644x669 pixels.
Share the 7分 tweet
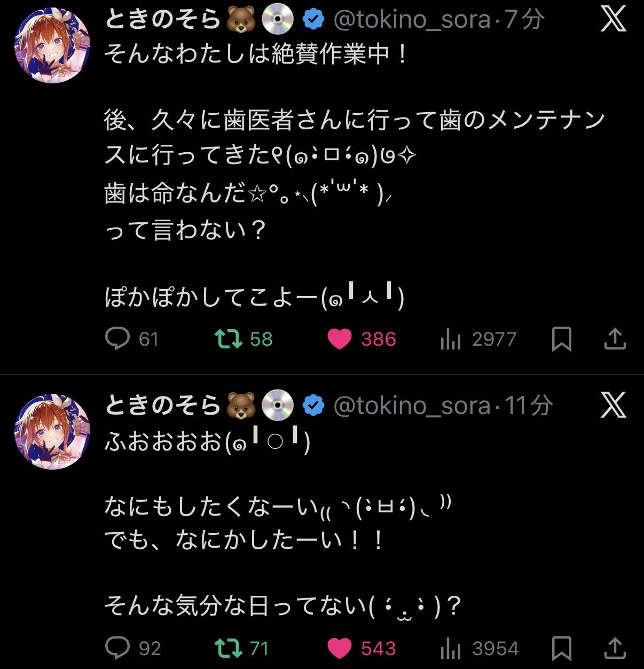pos(615,339)
